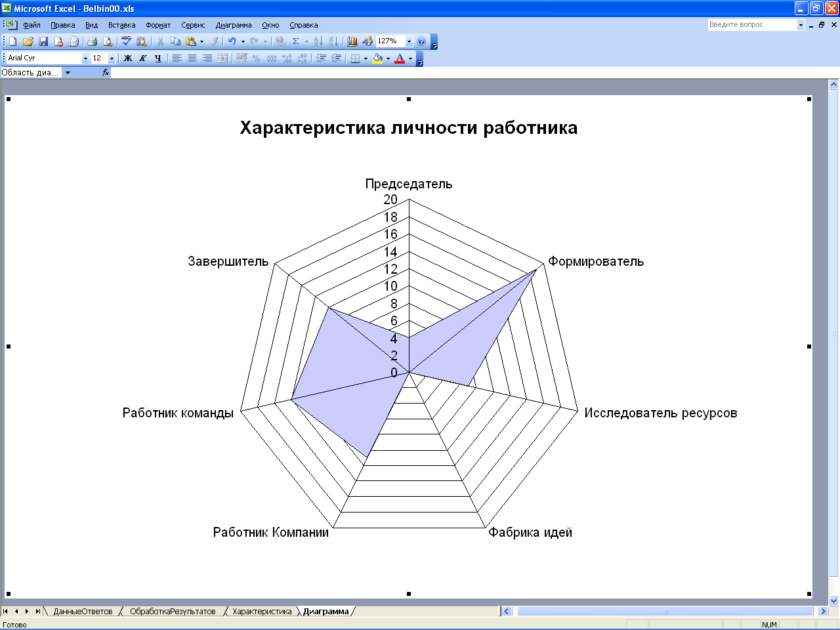Click the Decrease Indent icon

[321, 58]
